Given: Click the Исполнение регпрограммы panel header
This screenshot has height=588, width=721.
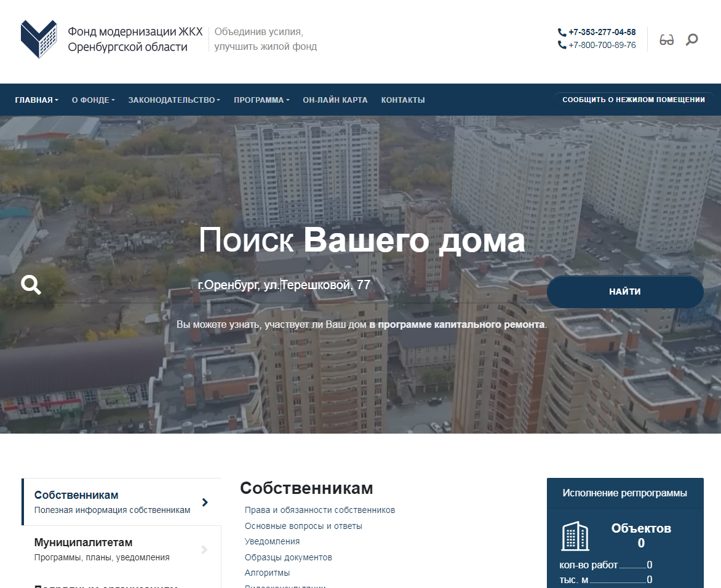Looking at the screenshot, I should 625,493.
